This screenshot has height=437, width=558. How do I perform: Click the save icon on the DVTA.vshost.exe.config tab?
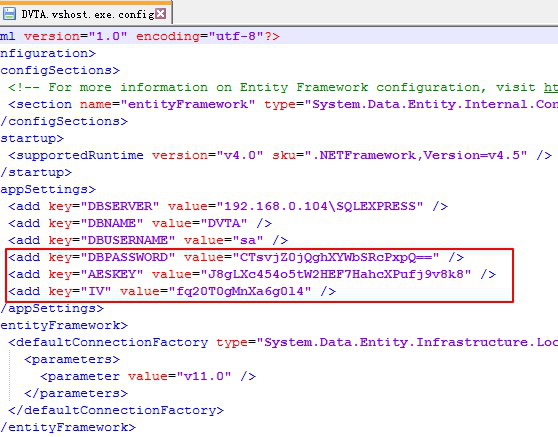tap(9, 14)
